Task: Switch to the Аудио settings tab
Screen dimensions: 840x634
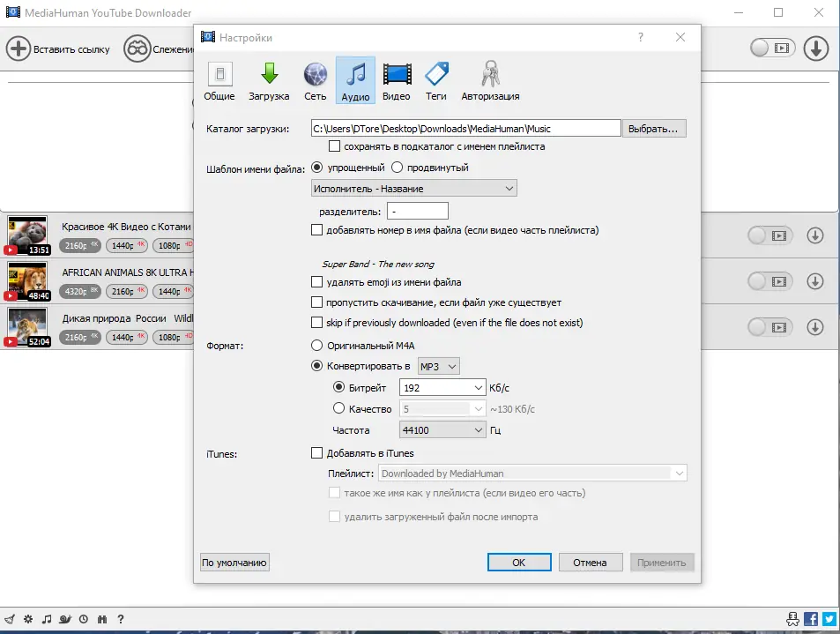Action: pyautogui.click(x=355, y=80)
